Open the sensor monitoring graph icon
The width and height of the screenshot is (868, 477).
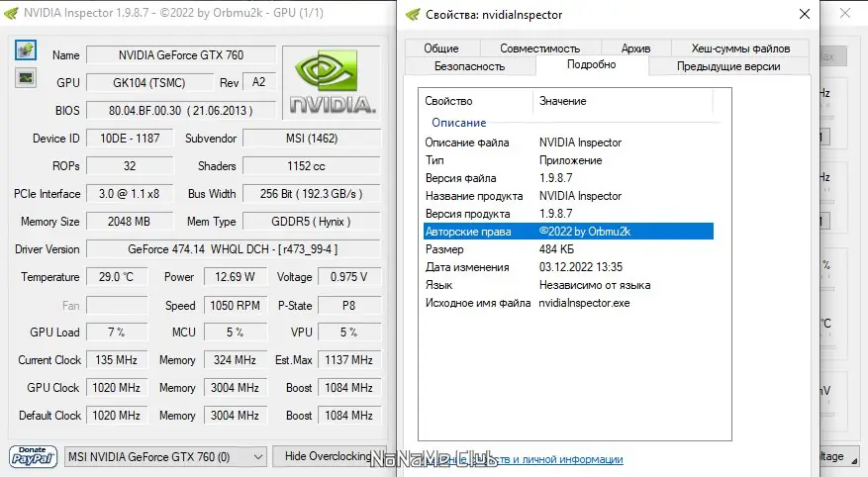[26, 77]
